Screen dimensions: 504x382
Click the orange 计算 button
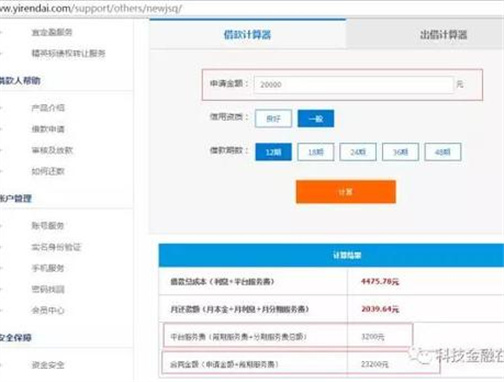[346, 192]
